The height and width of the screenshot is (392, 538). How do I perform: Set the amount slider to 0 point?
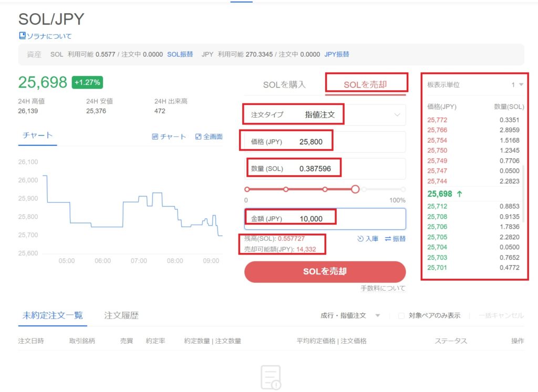tap(247, 189)
